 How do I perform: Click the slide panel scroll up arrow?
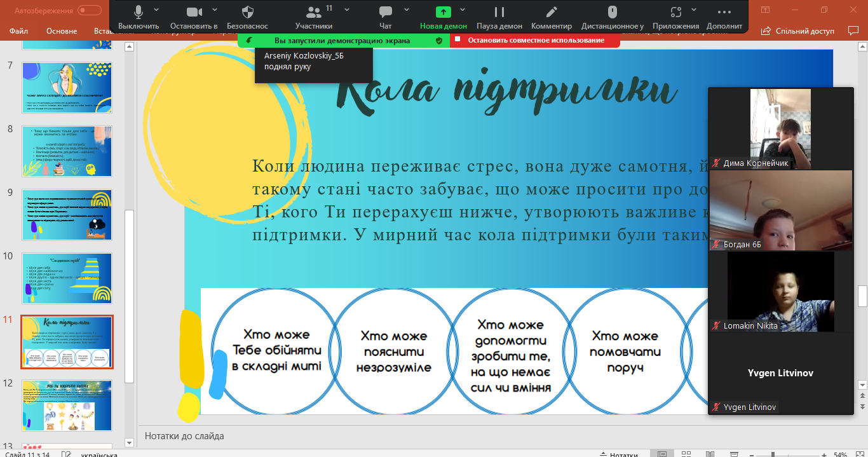(x=129, y=48)
